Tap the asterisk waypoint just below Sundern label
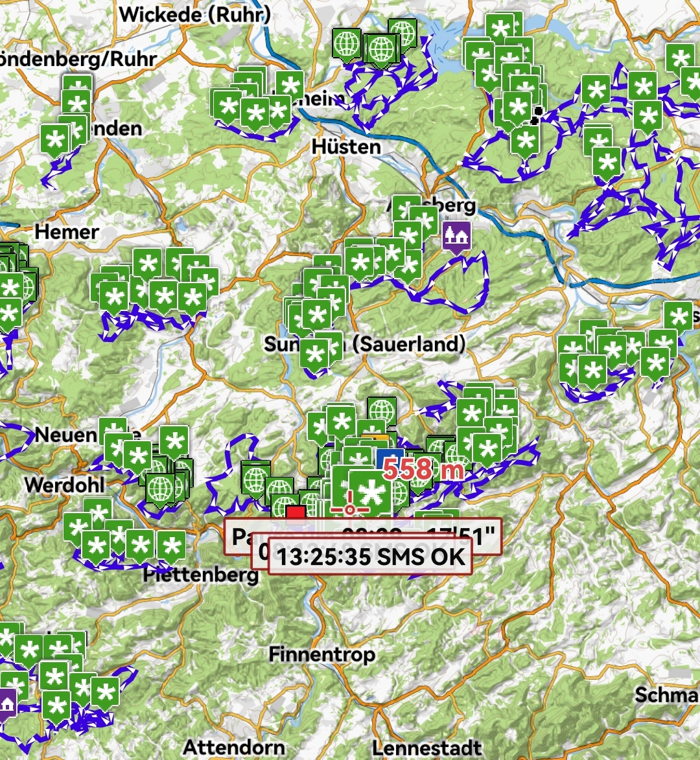The height and width of the screenshot is (760, 700). click(315, 356)
